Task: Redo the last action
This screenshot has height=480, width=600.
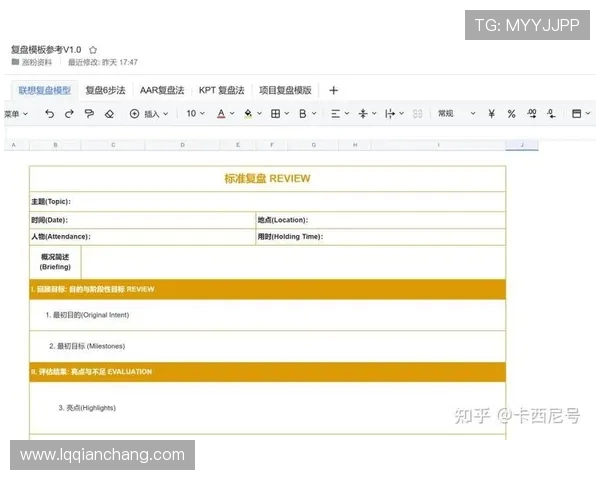Action: point(69,114)
